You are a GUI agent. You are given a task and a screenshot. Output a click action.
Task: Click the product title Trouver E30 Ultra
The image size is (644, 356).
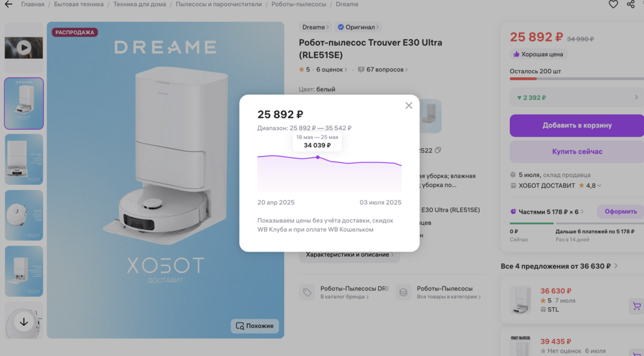click(370, 48)
